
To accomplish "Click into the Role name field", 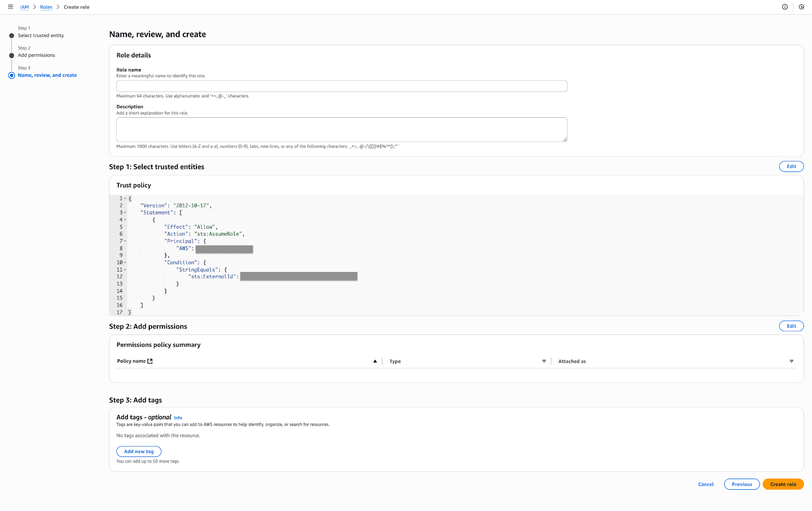I will tap(342, 86).
